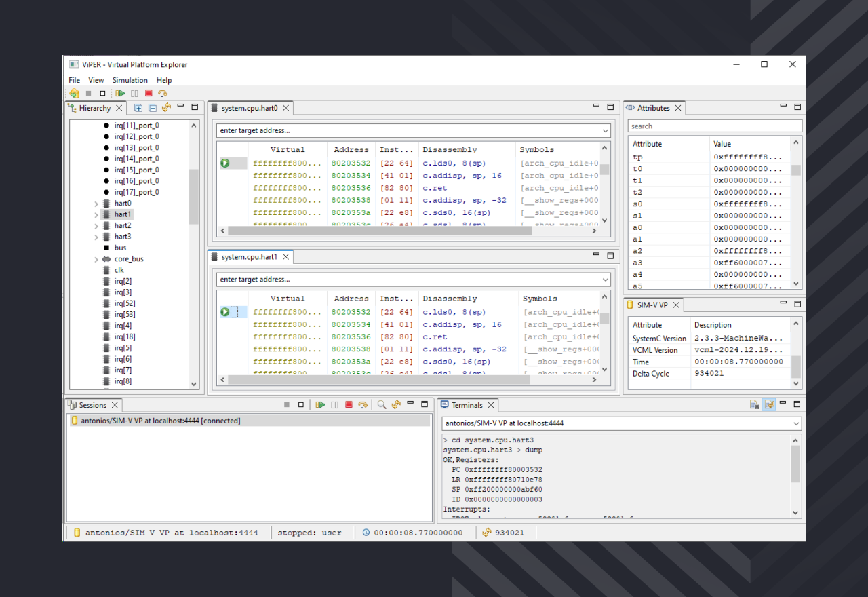Collapse all hierarchy nodes using the minus icon
Screen dimensions: 868x597
pos(151,107)
